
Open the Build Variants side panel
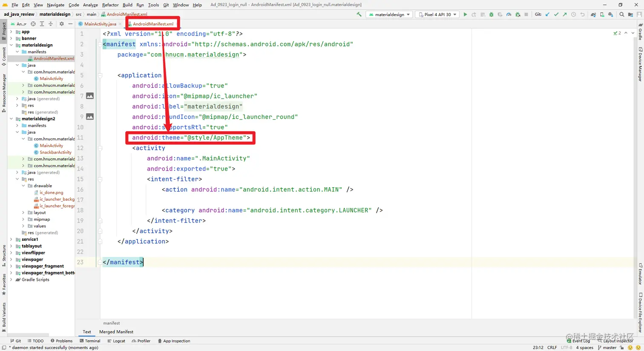tap(4, 317)
